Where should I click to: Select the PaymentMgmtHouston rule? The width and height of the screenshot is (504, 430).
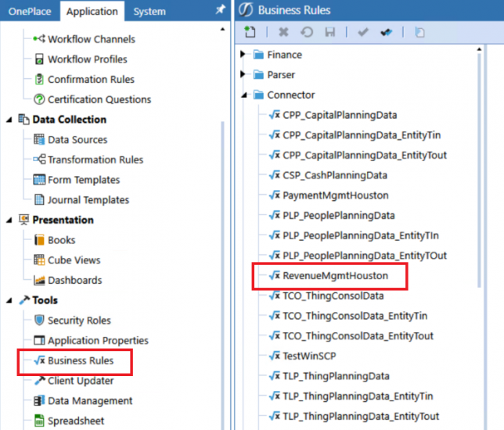click(335, 195)
